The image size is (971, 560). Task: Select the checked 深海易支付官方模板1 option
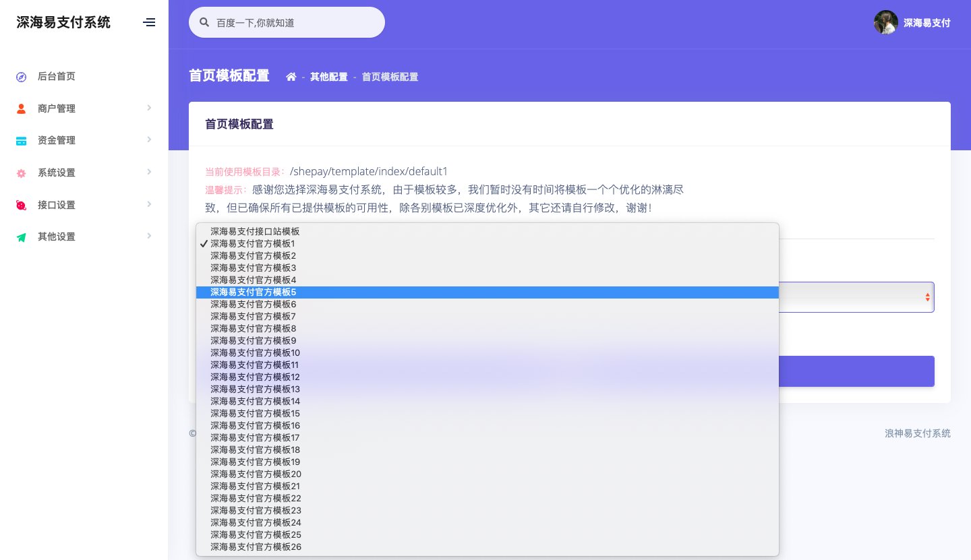pos(252,243)
